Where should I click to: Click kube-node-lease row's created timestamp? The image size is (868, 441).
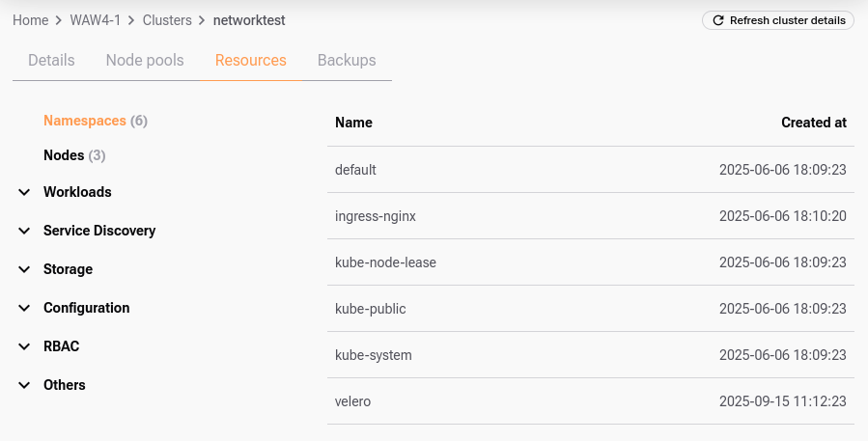[x=783, y=262]
